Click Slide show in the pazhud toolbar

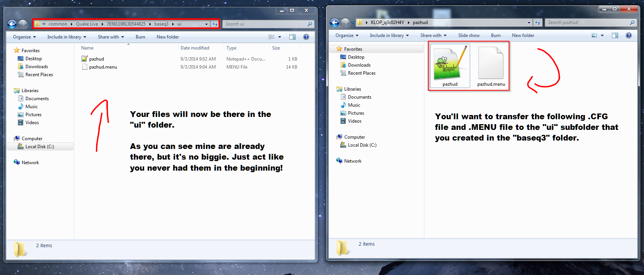(x=469, y=35)
